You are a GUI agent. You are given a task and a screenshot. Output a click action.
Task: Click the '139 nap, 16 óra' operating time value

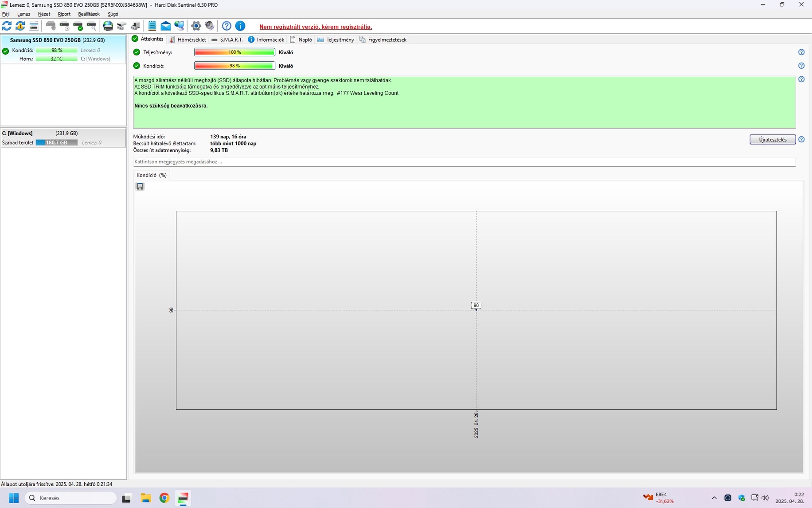pyautogui.click(x=228, y=137)
